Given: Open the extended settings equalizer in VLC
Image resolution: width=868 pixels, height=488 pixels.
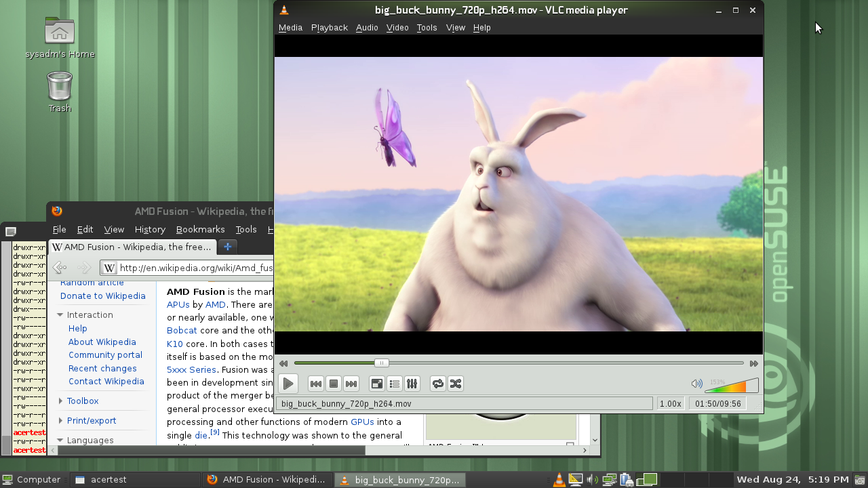Looking at the screenshot, I should pos(412,384).
